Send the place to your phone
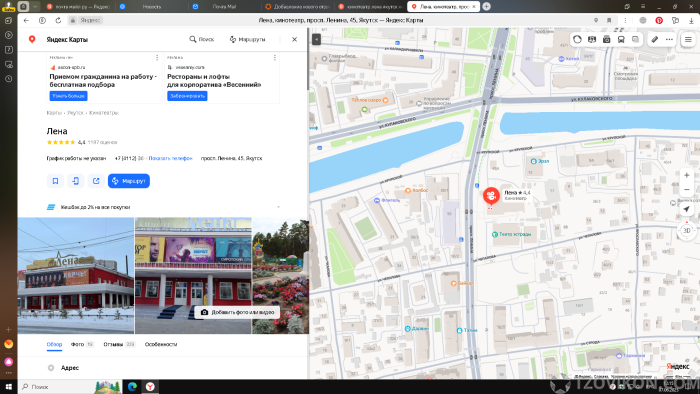This screenshot has width=700, height=394. (76, 181)
